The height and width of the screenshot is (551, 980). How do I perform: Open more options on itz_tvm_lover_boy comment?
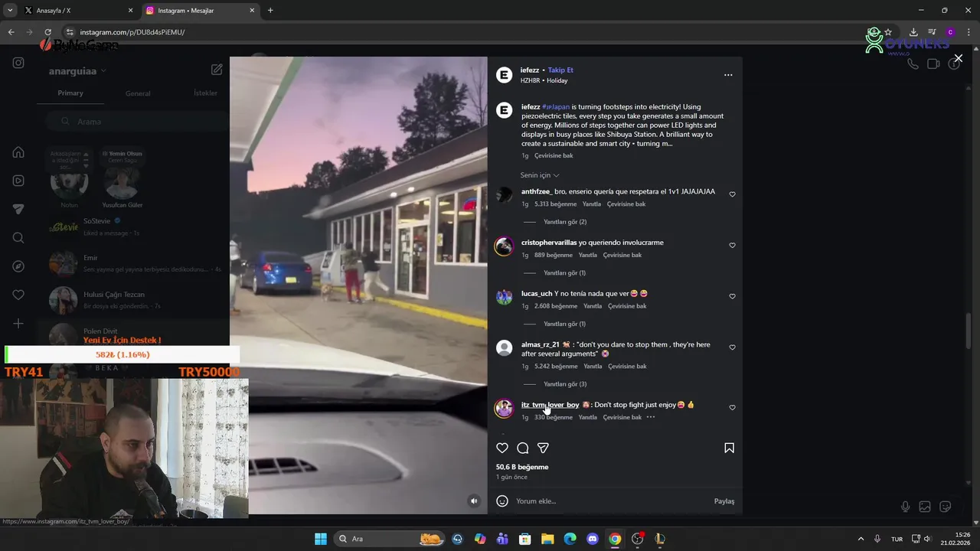click(x=651, y=417)
